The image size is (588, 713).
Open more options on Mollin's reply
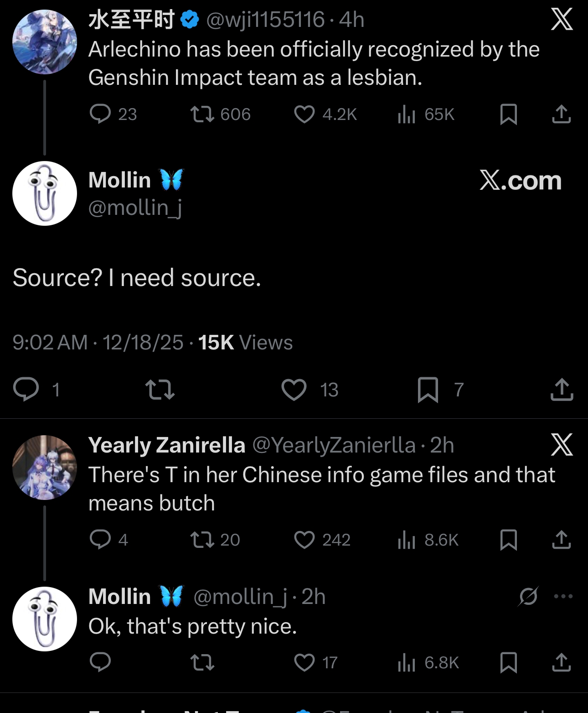click(x=563, y=596)
